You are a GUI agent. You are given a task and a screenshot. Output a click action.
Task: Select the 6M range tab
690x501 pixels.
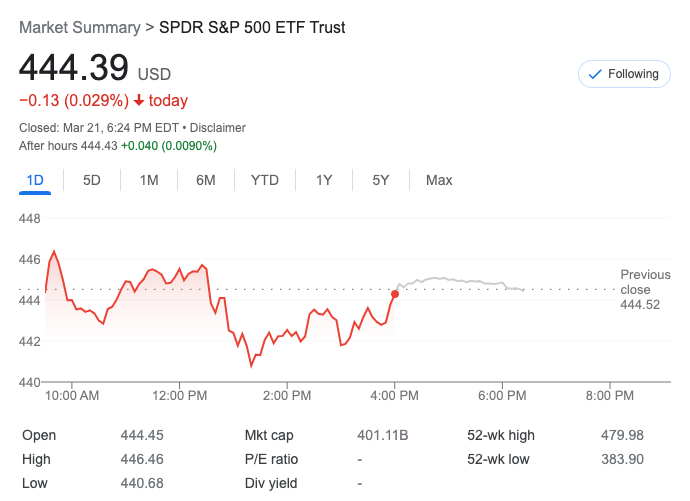point(206,180)
